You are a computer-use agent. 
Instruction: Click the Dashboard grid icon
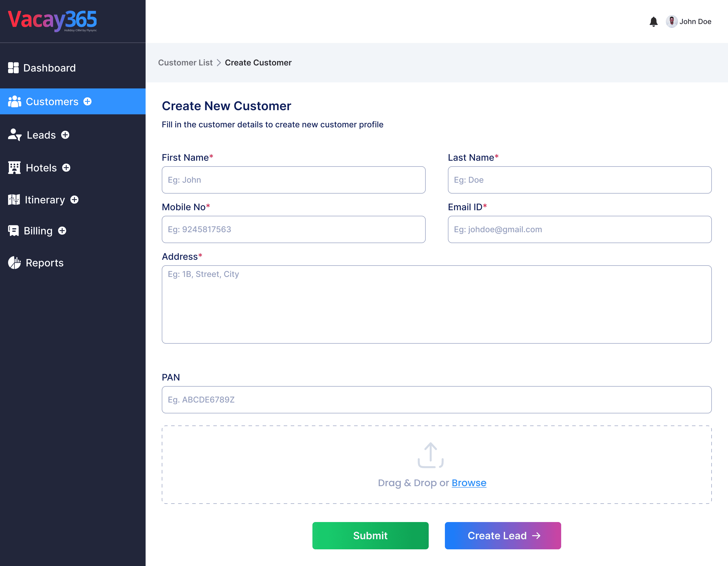[x=13, y=68]
